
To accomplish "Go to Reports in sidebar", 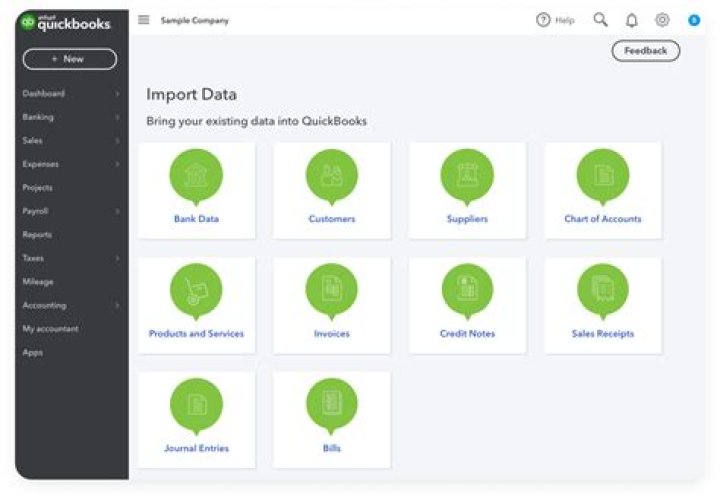I will tap(37, 235).
